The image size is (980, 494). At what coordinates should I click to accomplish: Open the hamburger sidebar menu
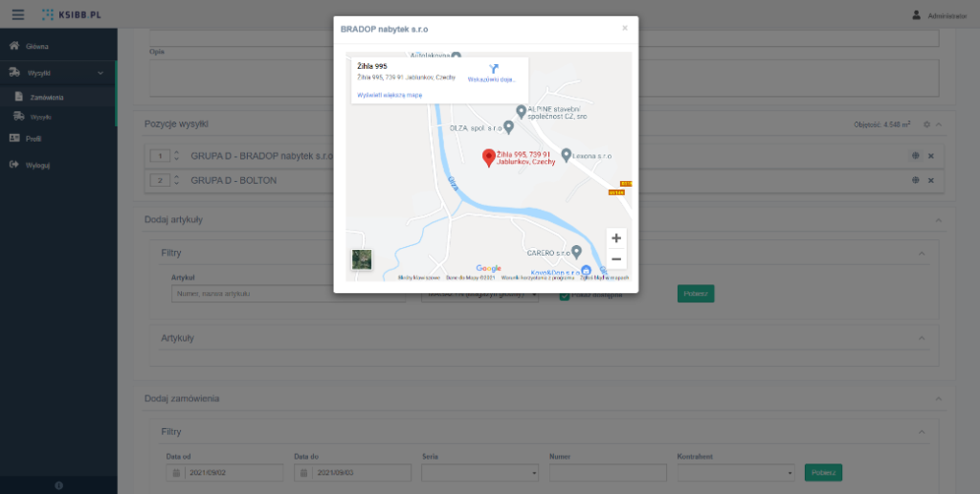[18, 14]
